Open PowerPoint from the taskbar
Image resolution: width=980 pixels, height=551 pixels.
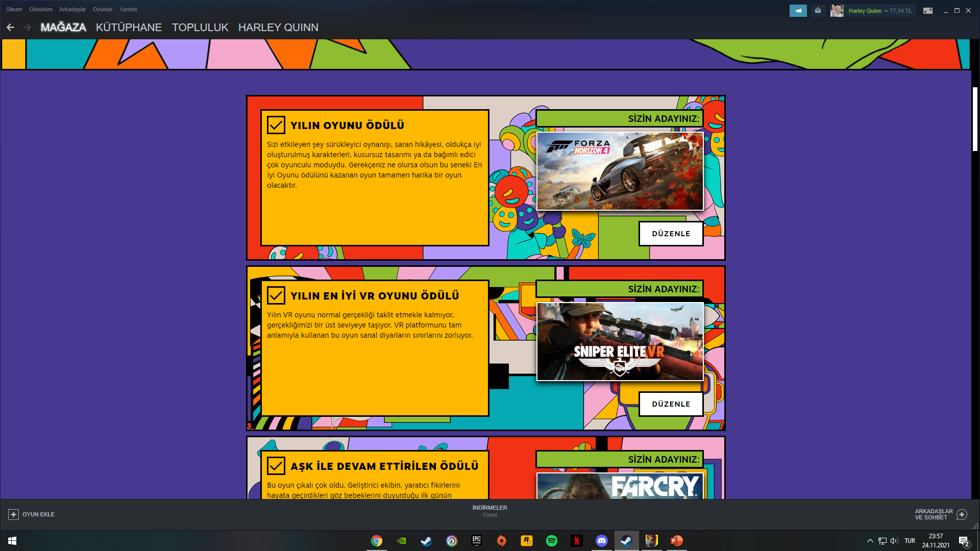(677, 541)
